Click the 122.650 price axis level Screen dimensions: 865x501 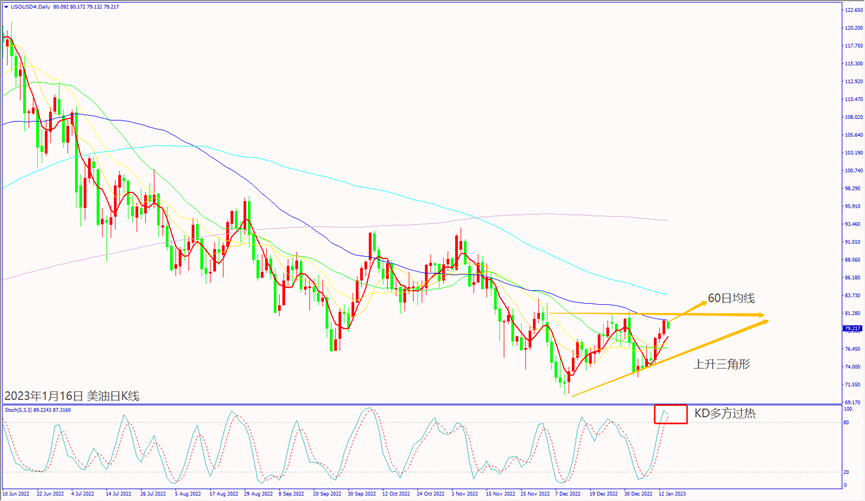pos(852,10)
